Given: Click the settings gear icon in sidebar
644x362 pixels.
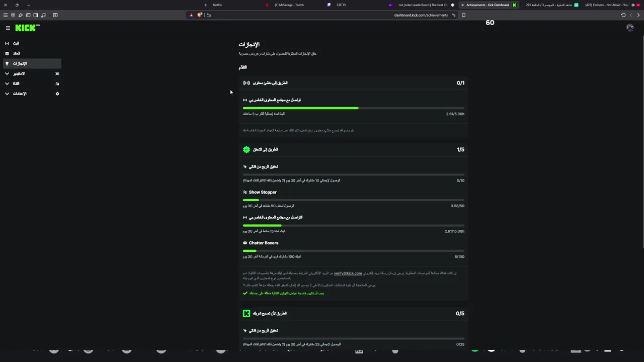Looking at the screenshot, I should click(57, 94).
